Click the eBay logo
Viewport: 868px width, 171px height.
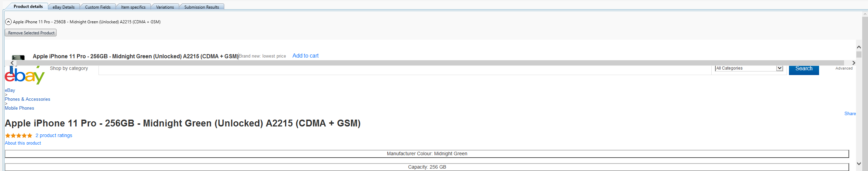click(25, 75)
